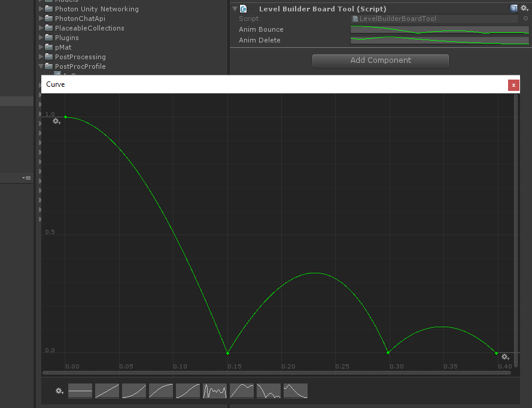Click the right post-wrap mode gear icon

point(505,357)
